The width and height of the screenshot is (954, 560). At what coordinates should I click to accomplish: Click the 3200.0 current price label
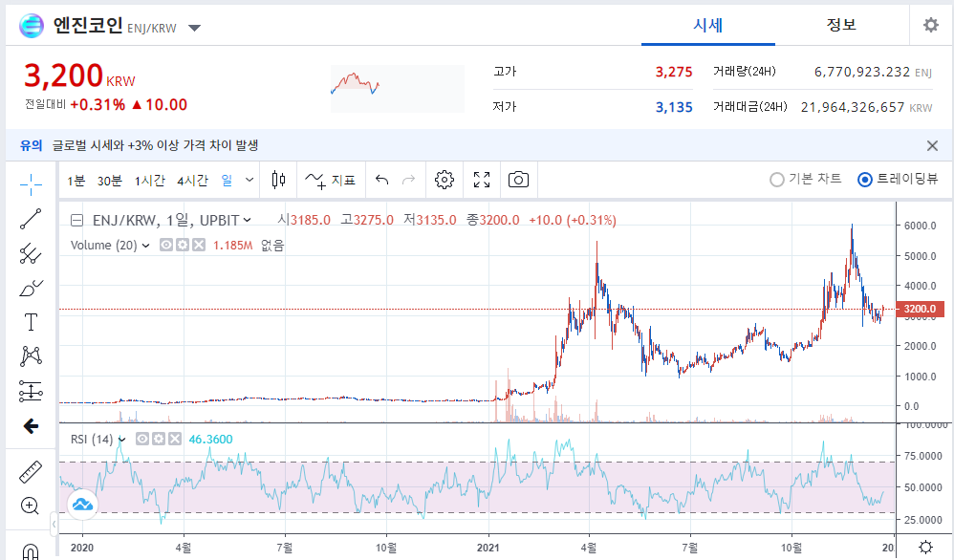[920, 309]
